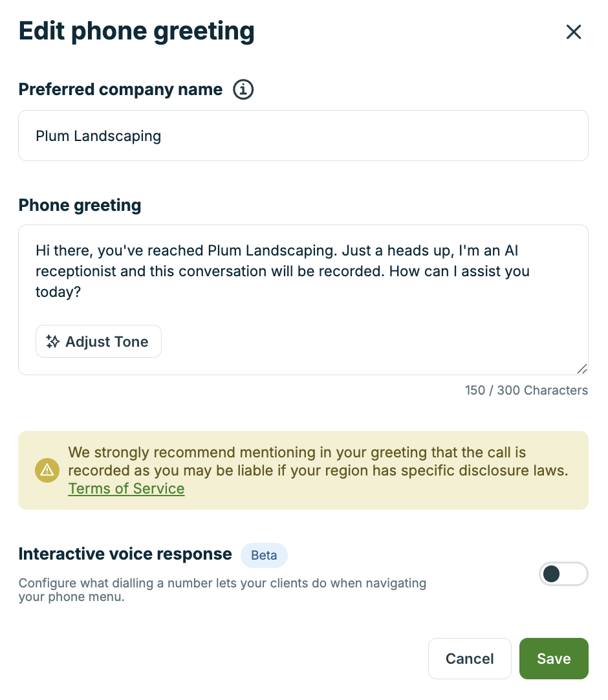Enable the Interactive voice response toggle

click(563, 574)
